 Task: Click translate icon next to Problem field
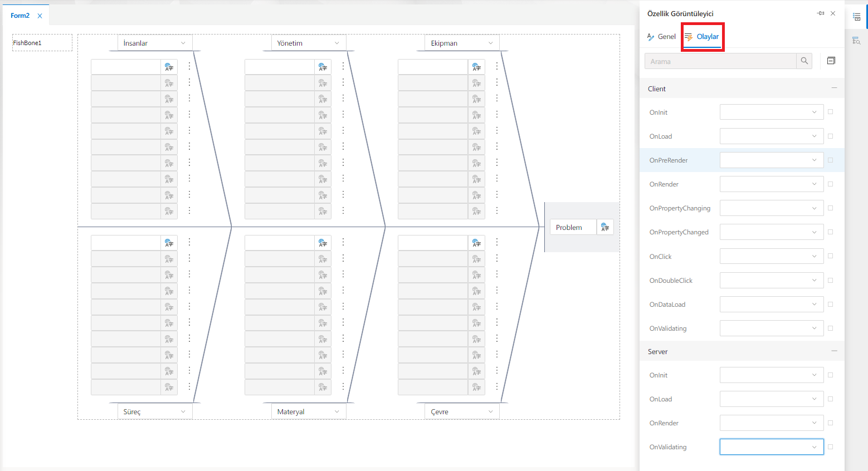pos(605,227)
